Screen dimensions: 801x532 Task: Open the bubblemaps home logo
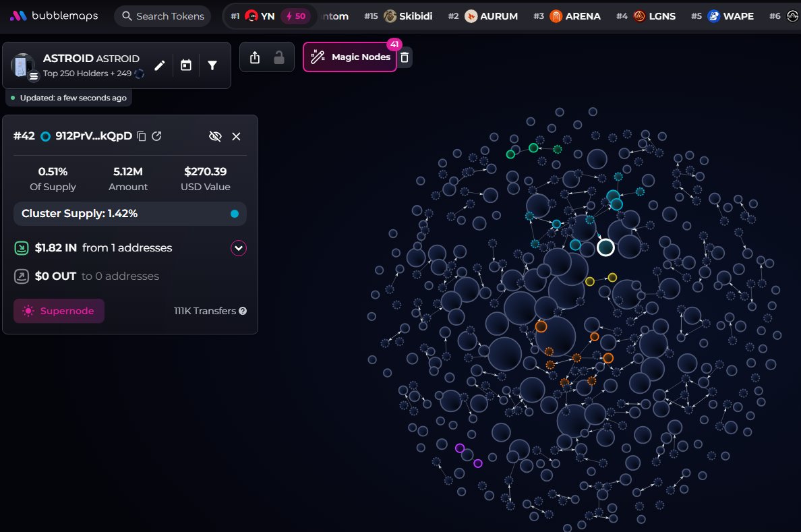click(54, 16)
